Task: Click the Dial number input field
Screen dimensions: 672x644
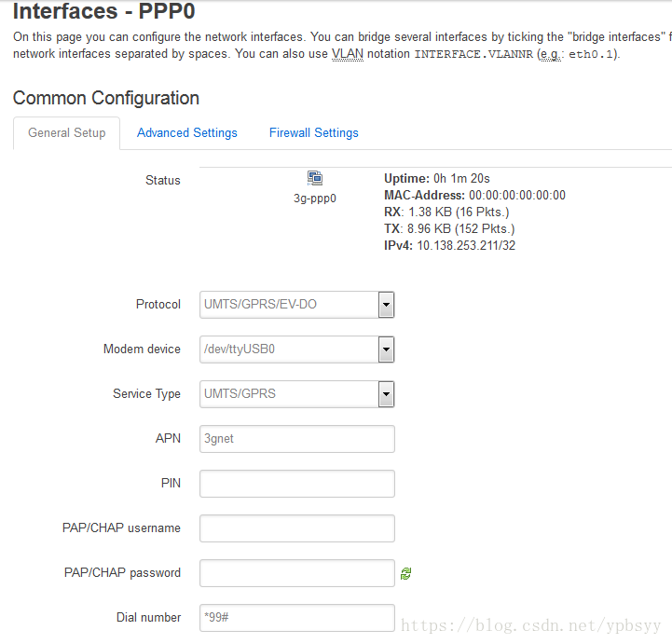Action: point(296,618)
